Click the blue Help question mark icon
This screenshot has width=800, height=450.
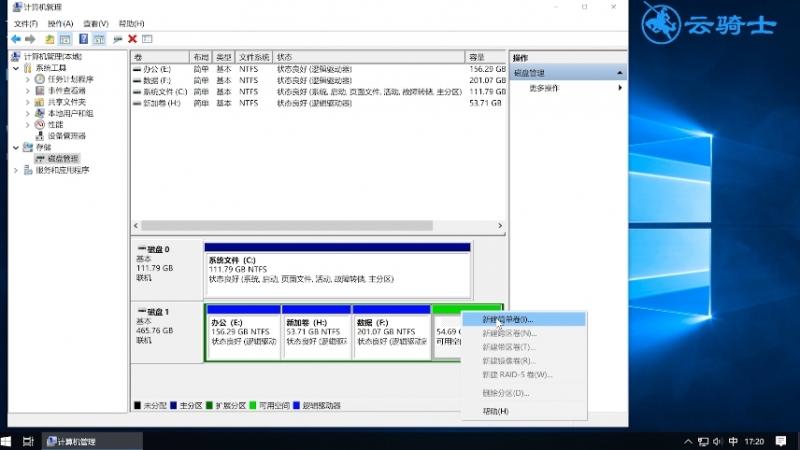83,39
